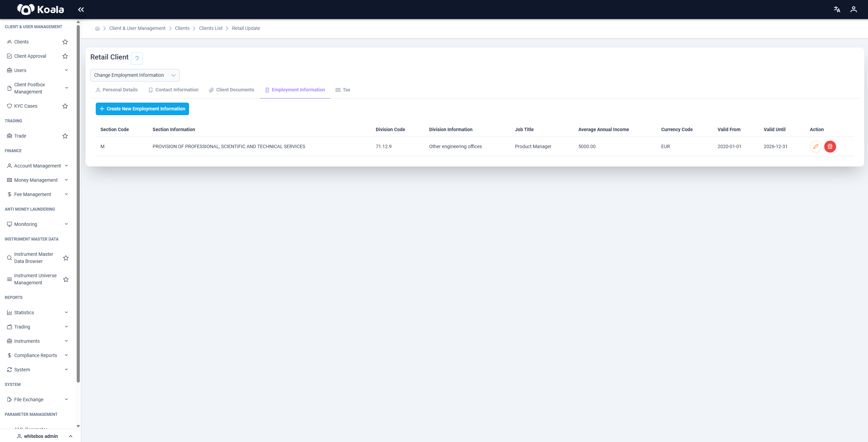Image resolution: width=868 pixels, height=442 pixels.
Task: Select the Product Manager job title cell
Action: tap(533, 146)
